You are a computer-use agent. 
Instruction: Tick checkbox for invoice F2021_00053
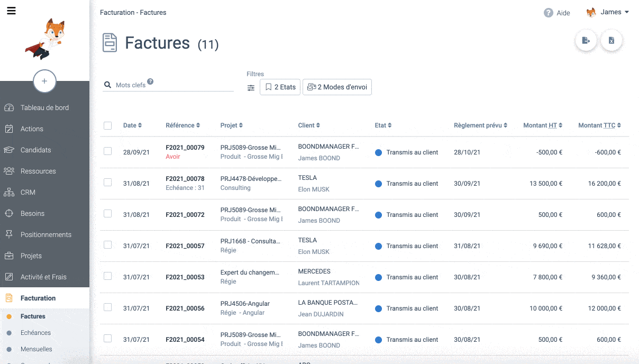pos(108,276)
